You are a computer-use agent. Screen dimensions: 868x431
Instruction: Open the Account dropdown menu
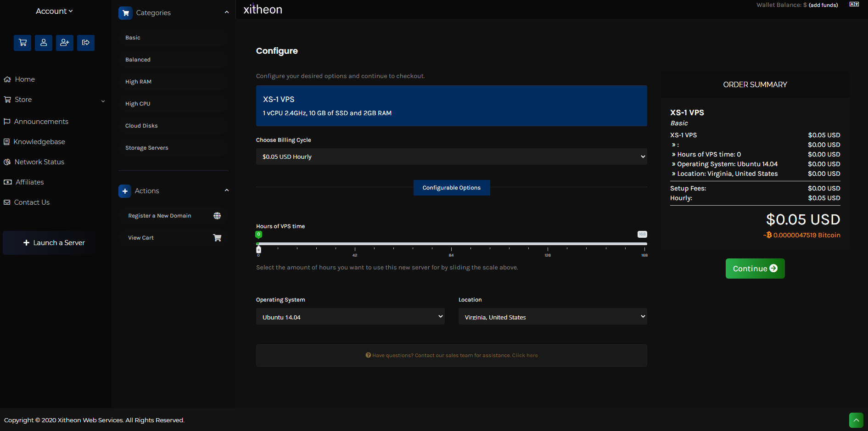click(54, 11)
